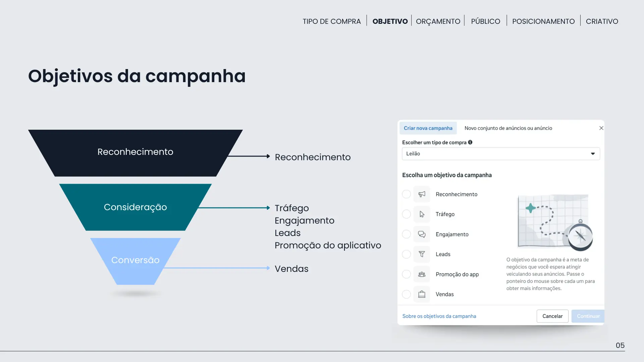Click the light blue Conversão funnel segment
Viewport: 644px width, 362px height.
[135, 261]
